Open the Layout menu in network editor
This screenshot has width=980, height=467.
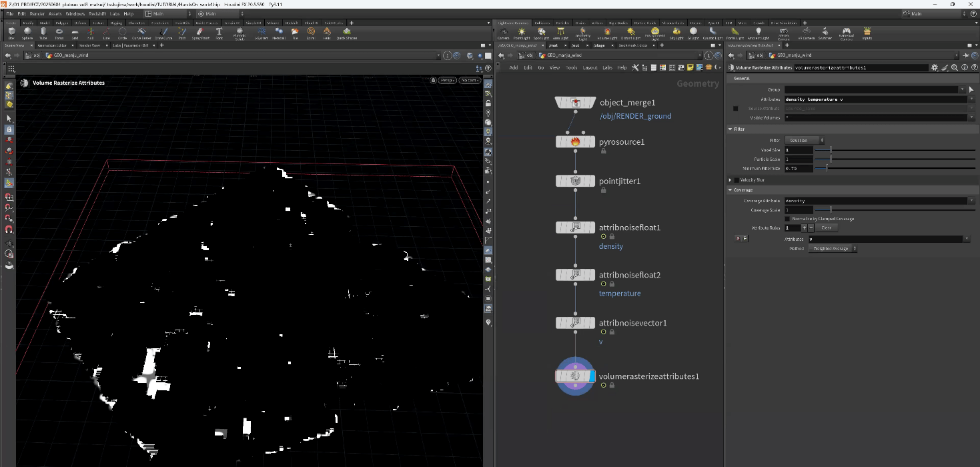pos(590,67)
